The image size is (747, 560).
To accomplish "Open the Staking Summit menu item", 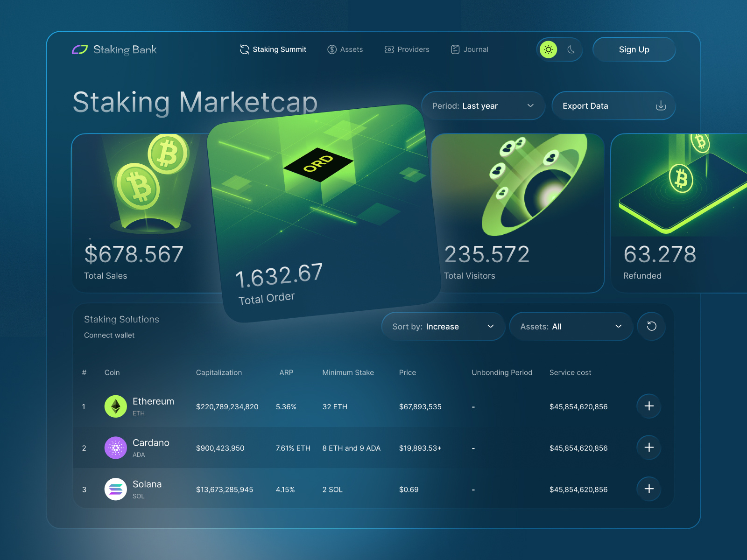I will (273, 49).
